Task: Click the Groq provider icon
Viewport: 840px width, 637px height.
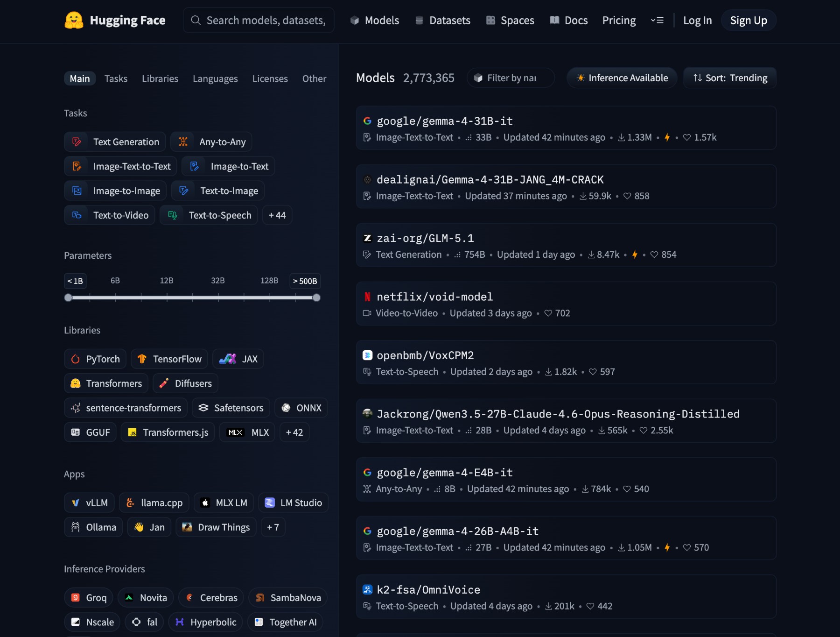Action: [x=76, y=598]
